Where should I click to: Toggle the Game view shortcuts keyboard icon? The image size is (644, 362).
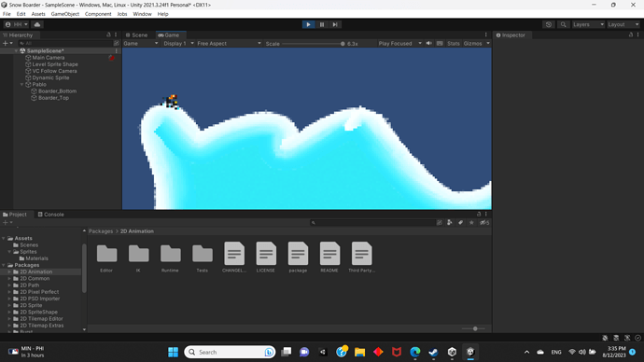click(440, 44)
